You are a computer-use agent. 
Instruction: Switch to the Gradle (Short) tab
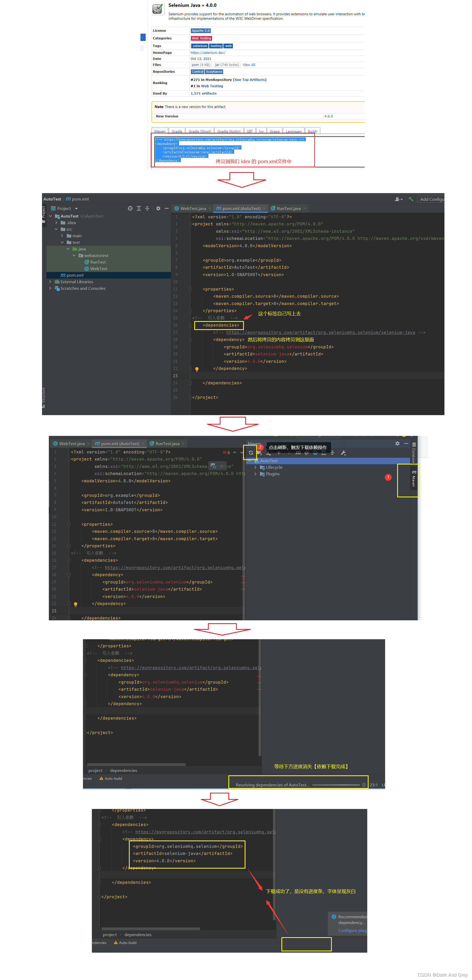click(x=200, y=131)
